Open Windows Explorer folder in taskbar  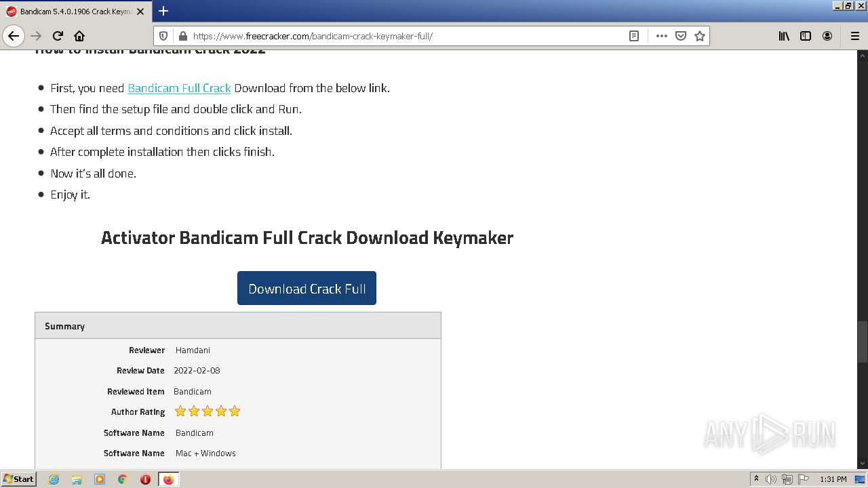click(x=77, y=479)
